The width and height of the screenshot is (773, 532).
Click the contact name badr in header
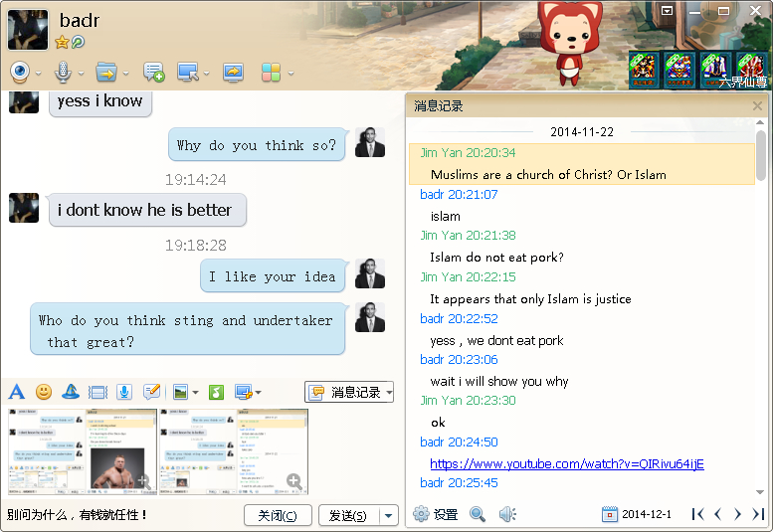tap(80, 21)
